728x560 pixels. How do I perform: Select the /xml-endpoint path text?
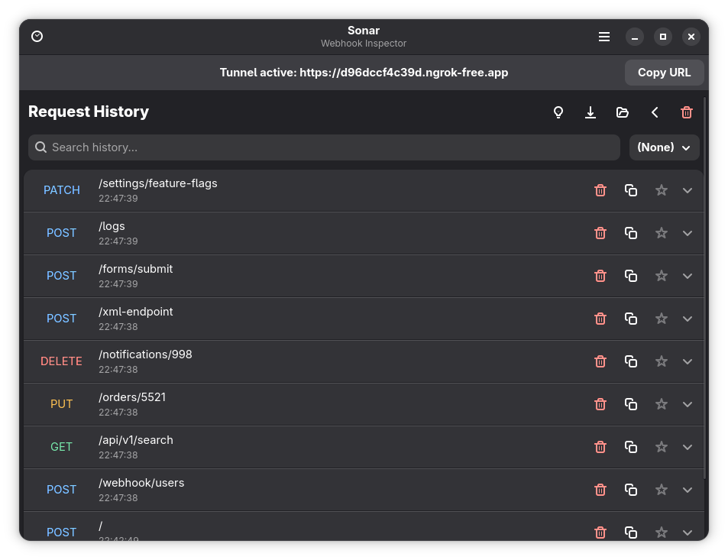[x=135, y=312]
